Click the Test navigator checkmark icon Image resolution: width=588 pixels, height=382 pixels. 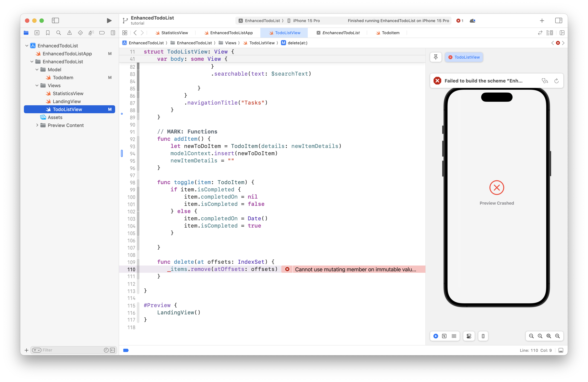tap(80, 33)
